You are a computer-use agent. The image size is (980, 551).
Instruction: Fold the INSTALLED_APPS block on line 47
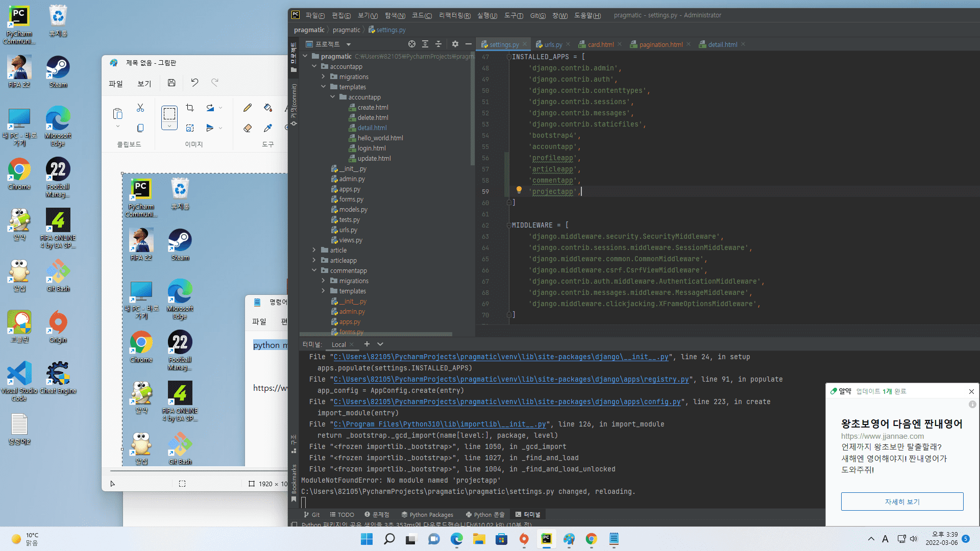(x=509, y=57)
